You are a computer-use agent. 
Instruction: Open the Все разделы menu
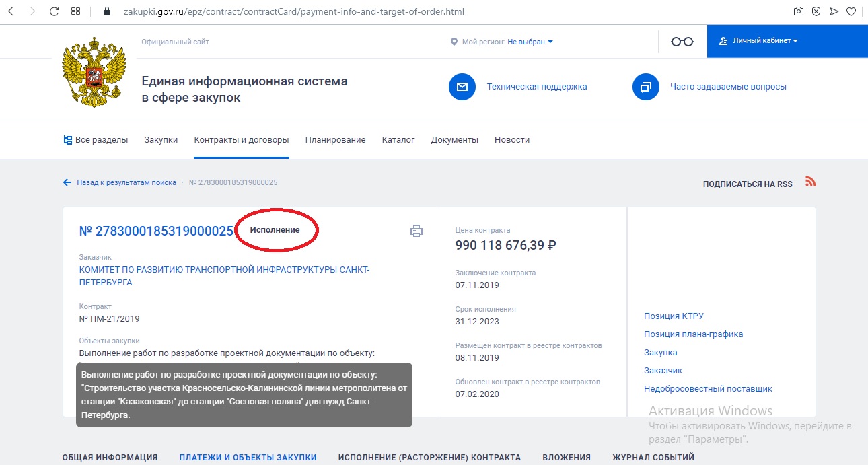click(x=96, y=140)
